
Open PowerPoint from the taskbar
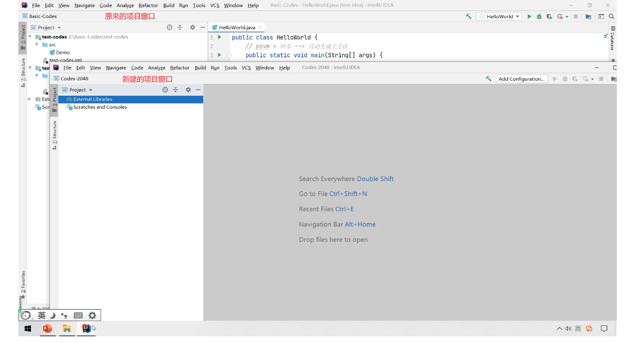point(48,329)
